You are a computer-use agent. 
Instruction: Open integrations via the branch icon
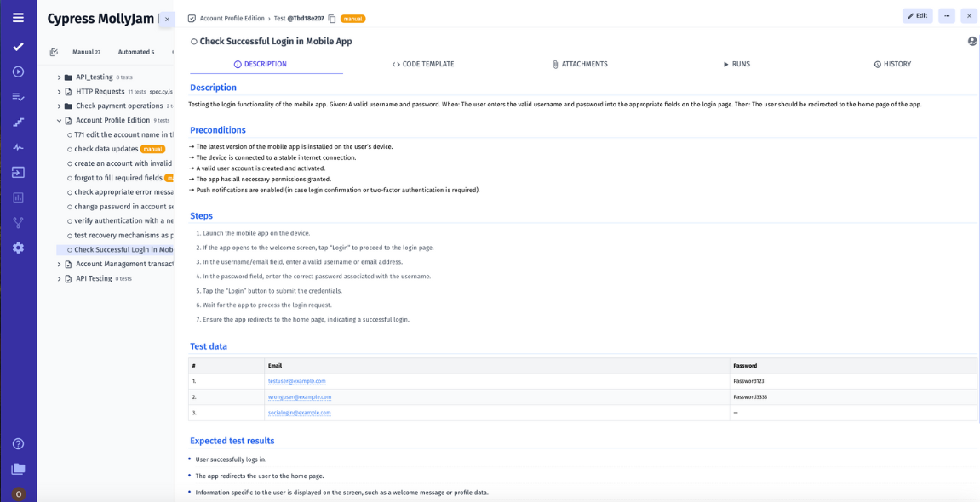coord(18,221)
